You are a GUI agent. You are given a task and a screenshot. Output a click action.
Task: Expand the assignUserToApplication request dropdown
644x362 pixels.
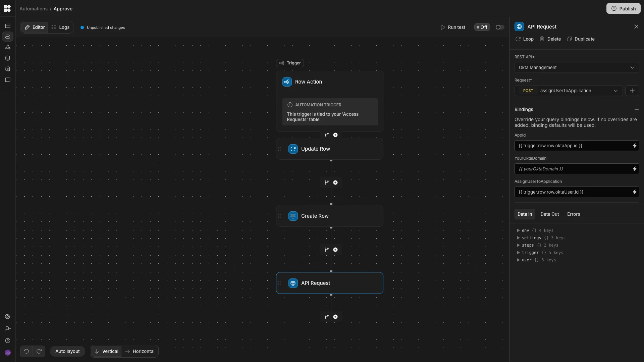[x=615, y=91]
